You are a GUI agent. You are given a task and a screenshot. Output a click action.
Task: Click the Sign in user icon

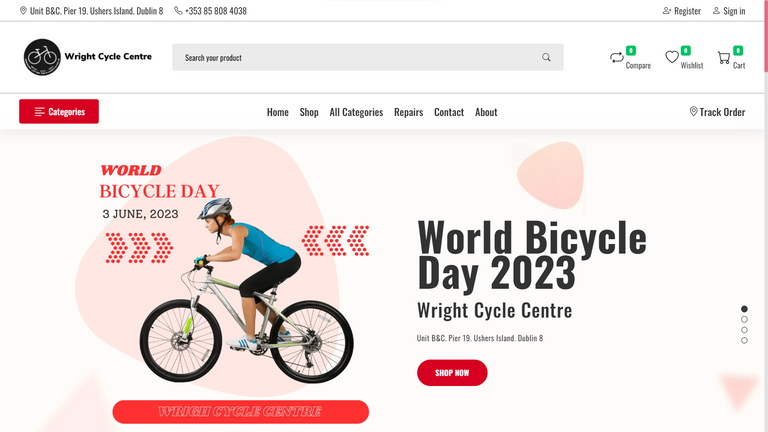point(716,10)
